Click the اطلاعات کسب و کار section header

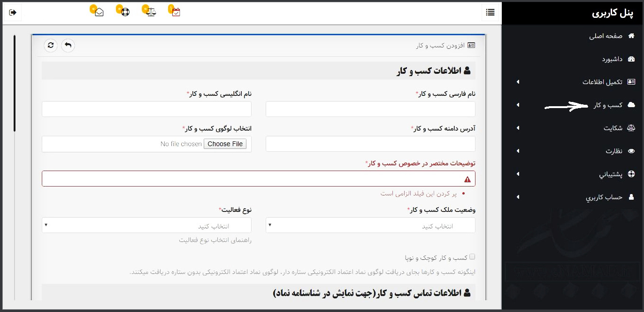(259, 71)
